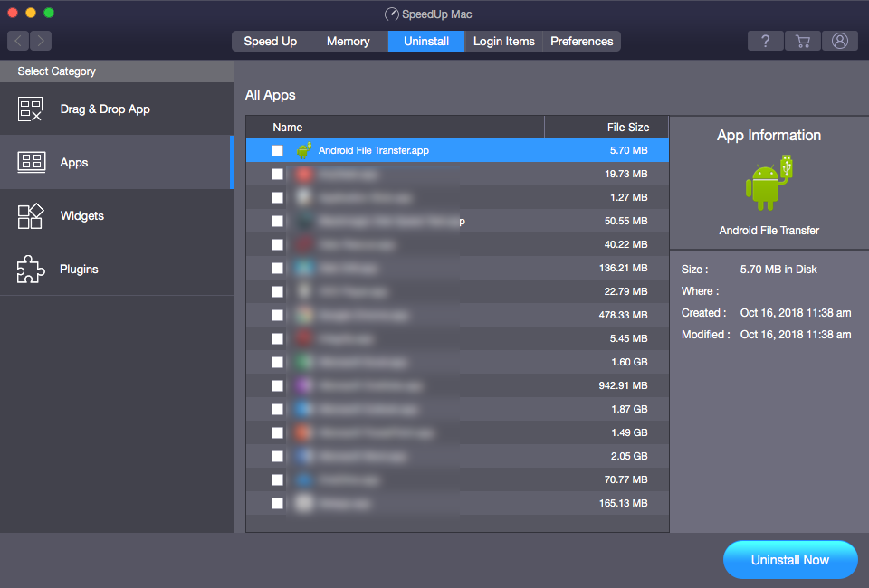This screenshot has height=588, width=869.
Task: Click the Drag & Drop App category icon
Action: [x=30, y=109]
